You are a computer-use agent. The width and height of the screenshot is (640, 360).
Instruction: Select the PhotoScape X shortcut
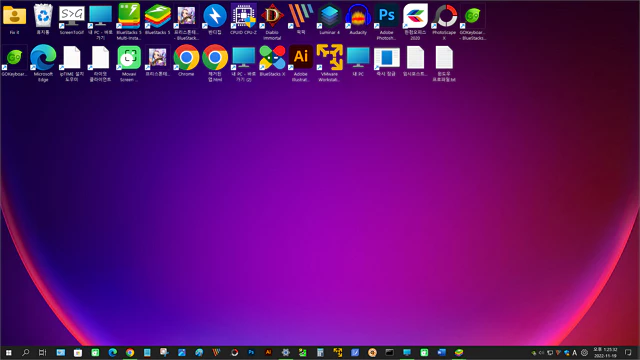pyautogui.click(x=444, y=21)
